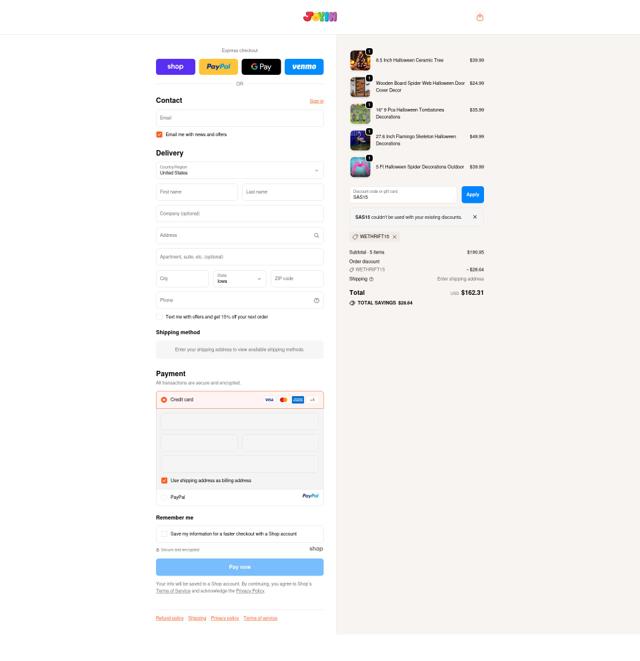This screenshot has width=640, height=661.
Task: Click the Pay now button
Action: (239, 567)
